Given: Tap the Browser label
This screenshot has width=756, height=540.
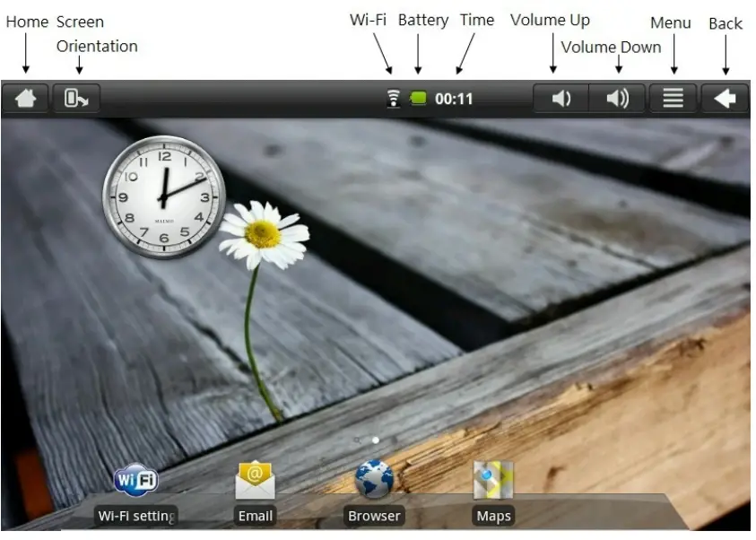Looking at the screenshot, I should 374,516.
